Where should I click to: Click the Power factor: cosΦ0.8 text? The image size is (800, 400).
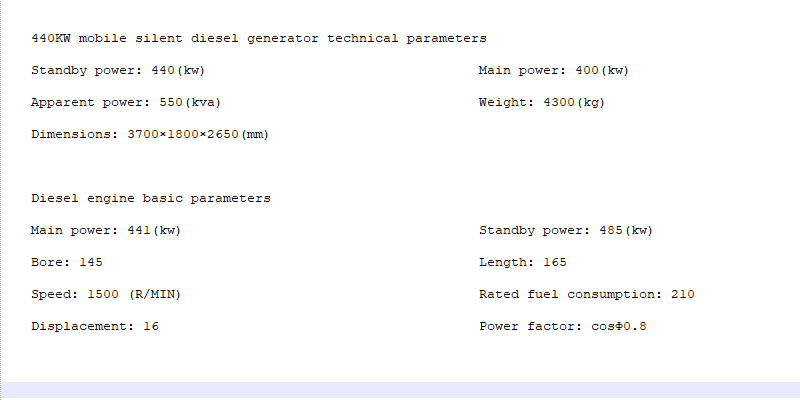tap(563, 327)
